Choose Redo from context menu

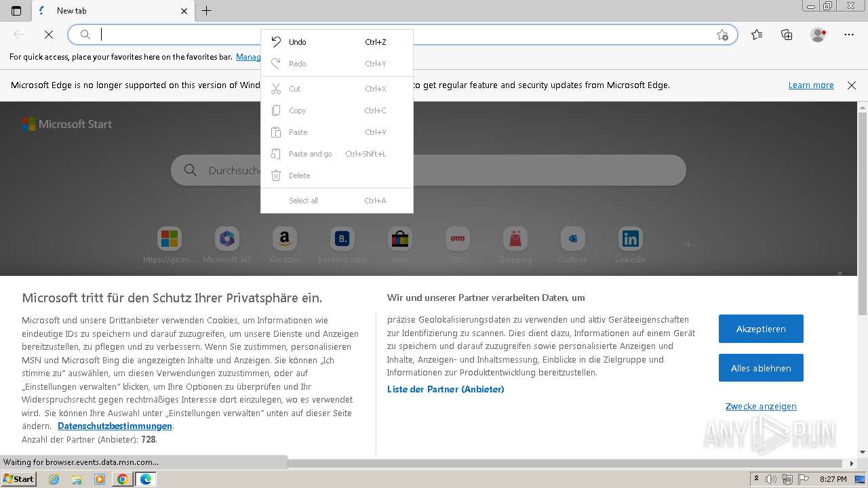(x=337, y=64)
